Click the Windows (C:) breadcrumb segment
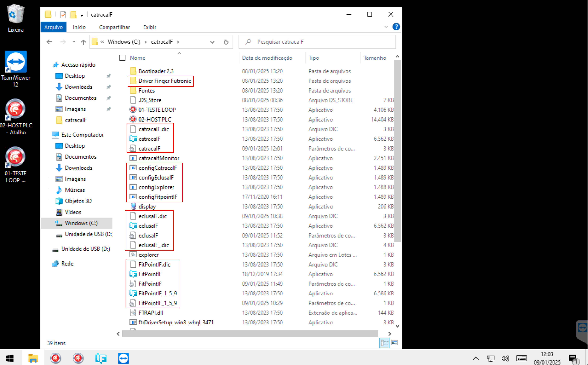Viewport: 588px width, 365px height. pyautogui.click(x=124, y=42)
